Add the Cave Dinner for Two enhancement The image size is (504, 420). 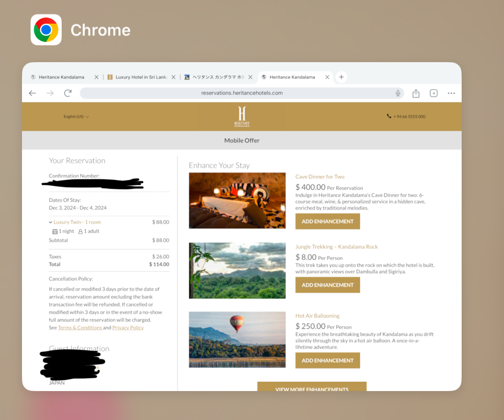tap(328, 221)
